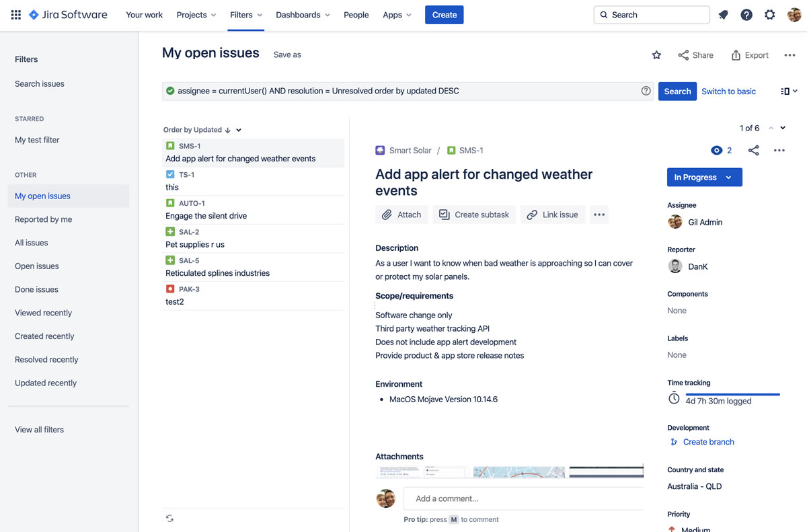Expand the Projects menu
This screenshot has width=807, height=532.
pos(196,15)
